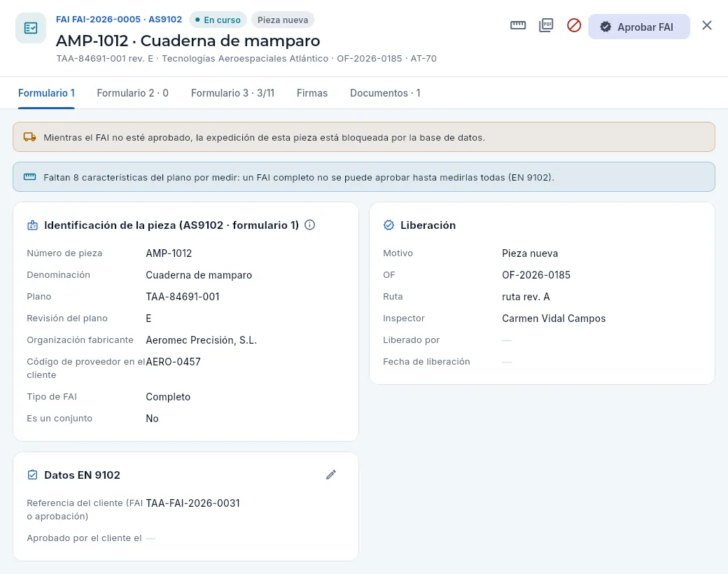Click the ruta rev. A value
This screenshot has height=574, width=728.
pyautogui.click(x=526, y=296)
